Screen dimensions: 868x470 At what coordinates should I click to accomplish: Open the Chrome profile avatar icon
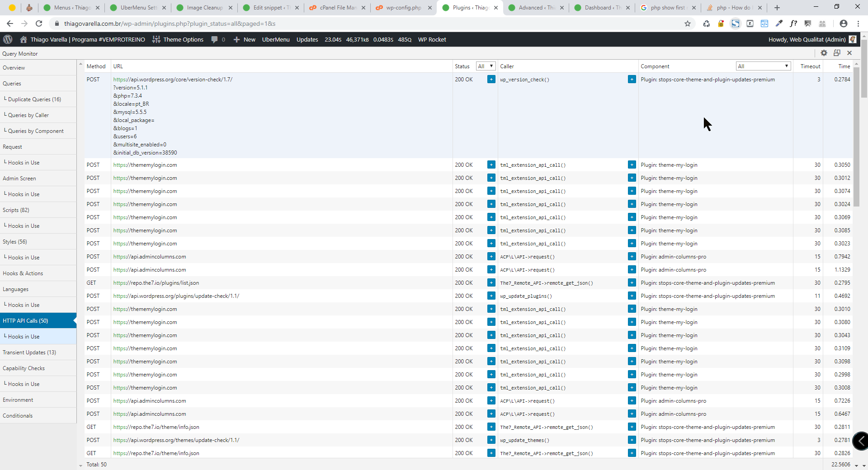tap(843, 23)
